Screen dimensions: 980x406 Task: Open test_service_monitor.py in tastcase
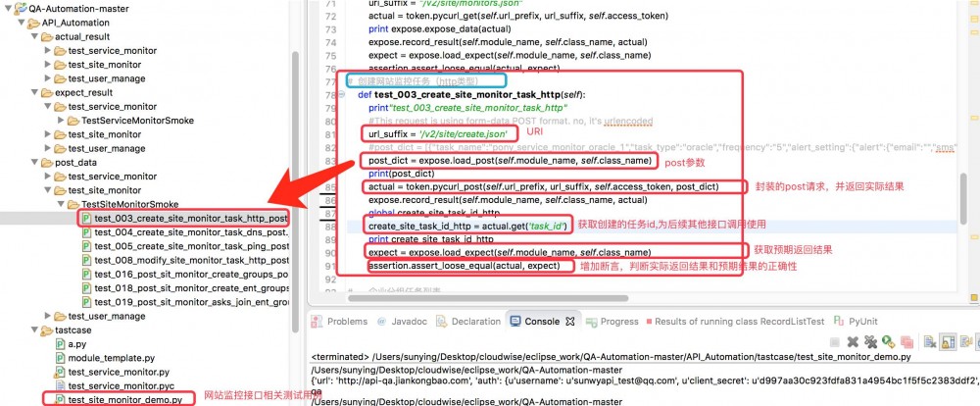(119, 372)
